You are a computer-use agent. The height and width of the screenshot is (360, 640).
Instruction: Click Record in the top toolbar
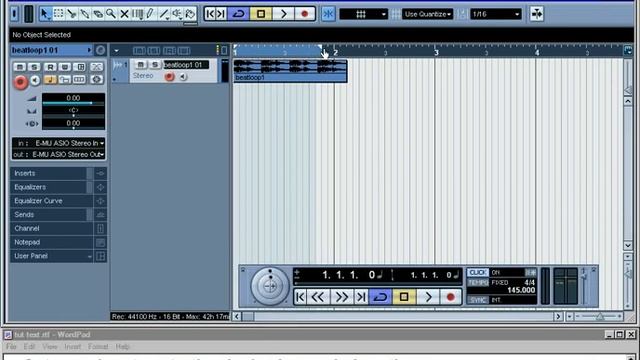[304, 14]
